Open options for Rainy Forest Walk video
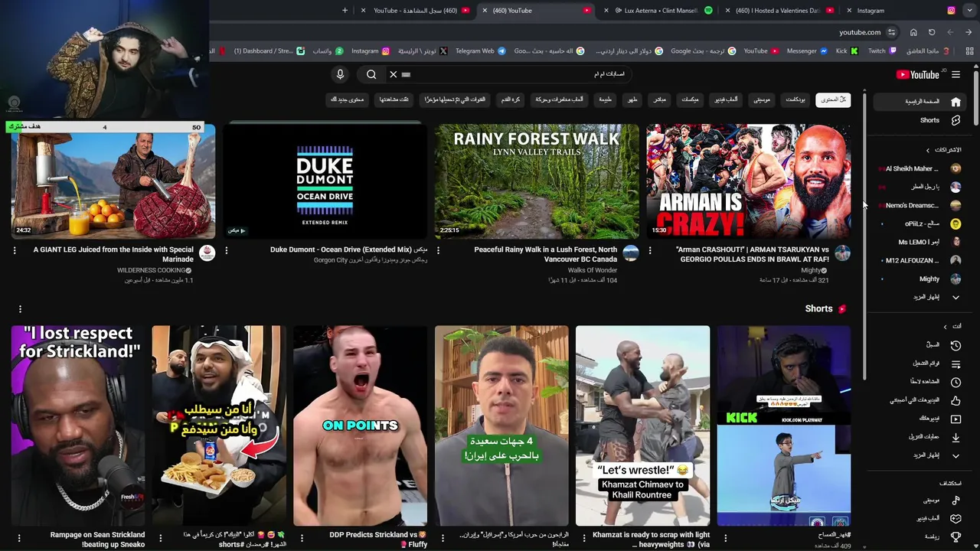The width and height of the screenshot is (980, 551). pos(438,250)
